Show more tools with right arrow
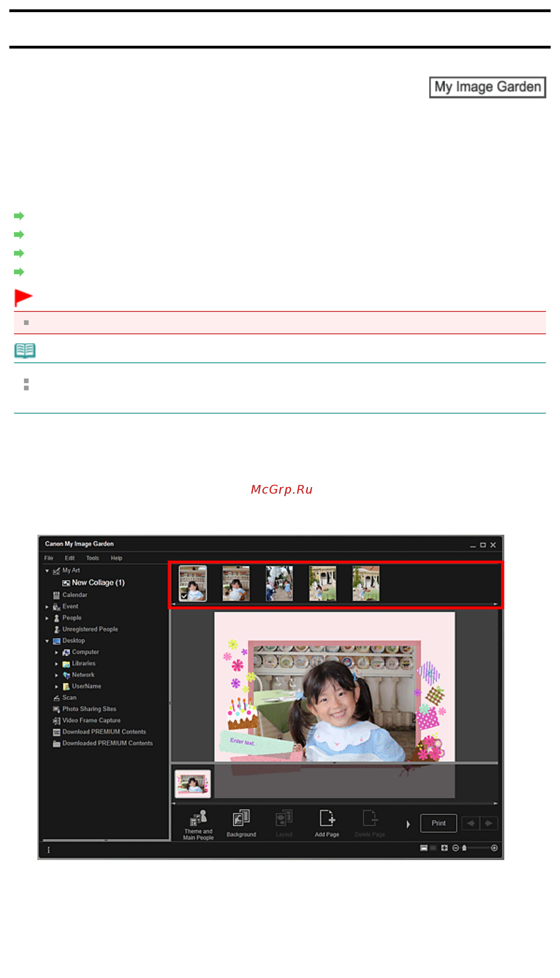 pos(408,824)
